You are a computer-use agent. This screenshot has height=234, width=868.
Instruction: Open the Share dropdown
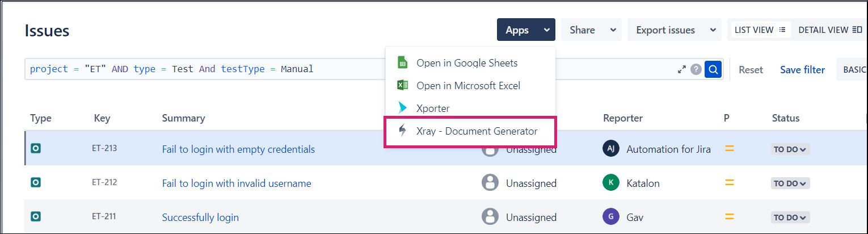pyautogui.click(x=591, y=30)
